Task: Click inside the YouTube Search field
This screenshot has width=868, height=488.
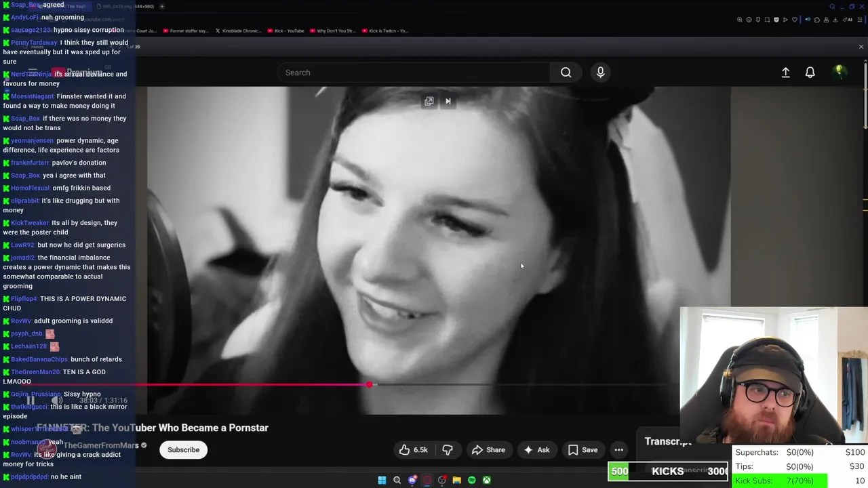Action: pos(414,73)
